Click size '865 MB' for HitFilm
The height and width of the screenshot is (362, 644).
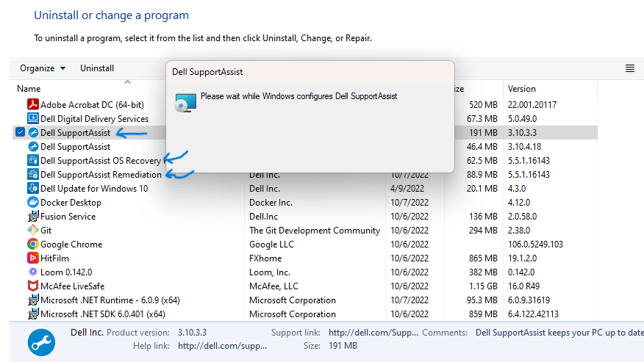click(x=483, y=258)
